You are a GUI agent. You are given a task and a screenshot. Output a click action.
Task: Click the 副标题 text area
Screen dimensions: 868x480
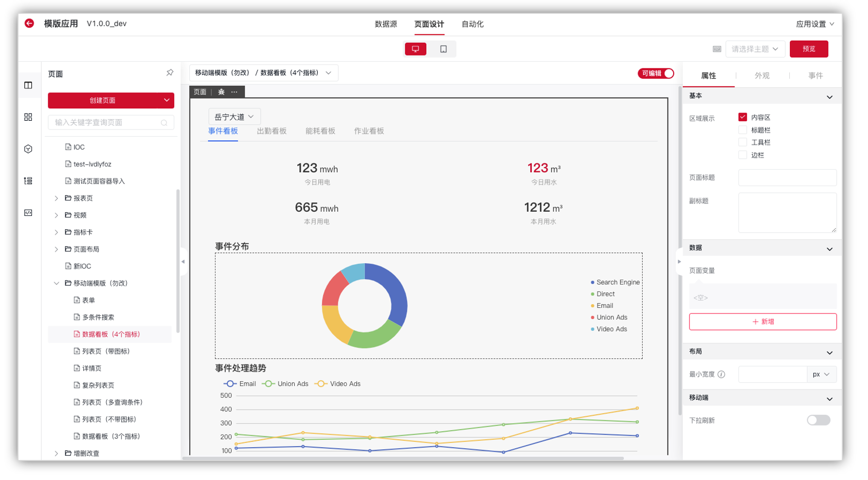[x=787, y=213]
